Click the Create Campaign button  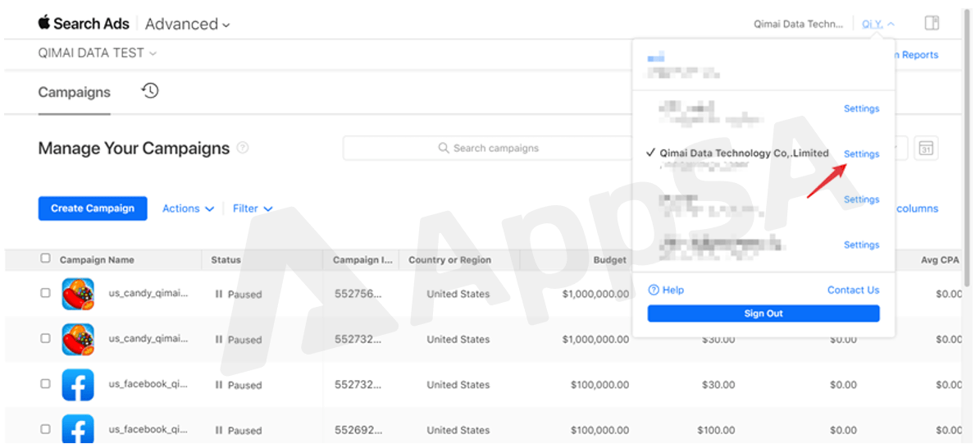pos(93,208)
